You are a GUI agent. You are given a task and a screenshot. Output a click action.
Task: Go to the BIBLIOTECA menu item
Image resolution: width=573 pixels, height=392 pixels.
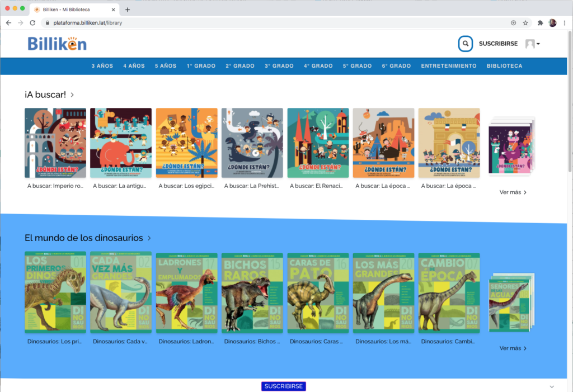coord(504,66)
